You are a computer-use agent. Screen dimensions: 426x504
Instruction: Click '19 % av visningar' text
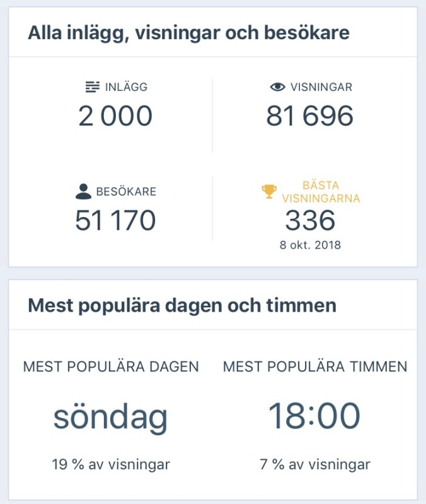[111, 465]
